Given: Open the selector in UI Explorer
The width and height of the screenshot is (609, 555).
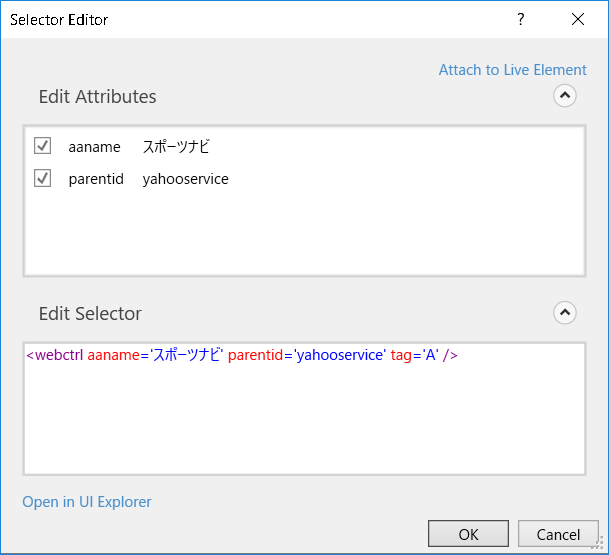Looking at the screenshot, I should (87, 502).
